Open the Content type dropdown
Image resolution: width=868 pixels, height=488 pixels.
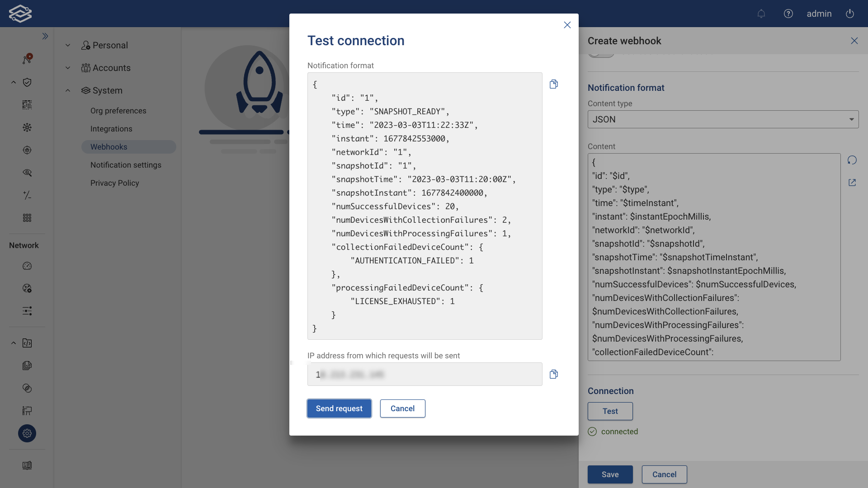[723, 119]
